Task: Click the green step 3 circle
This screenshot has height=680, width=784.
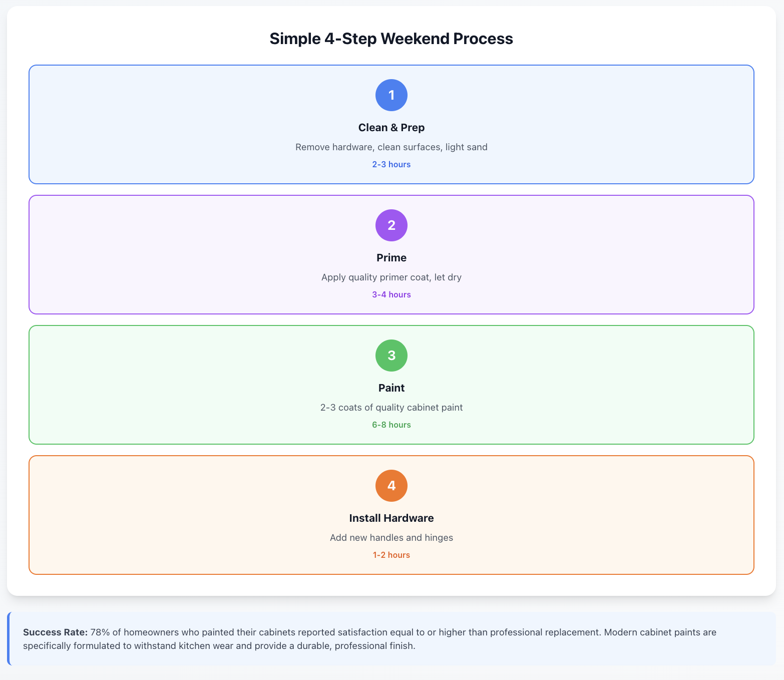Action: (391, 356)
